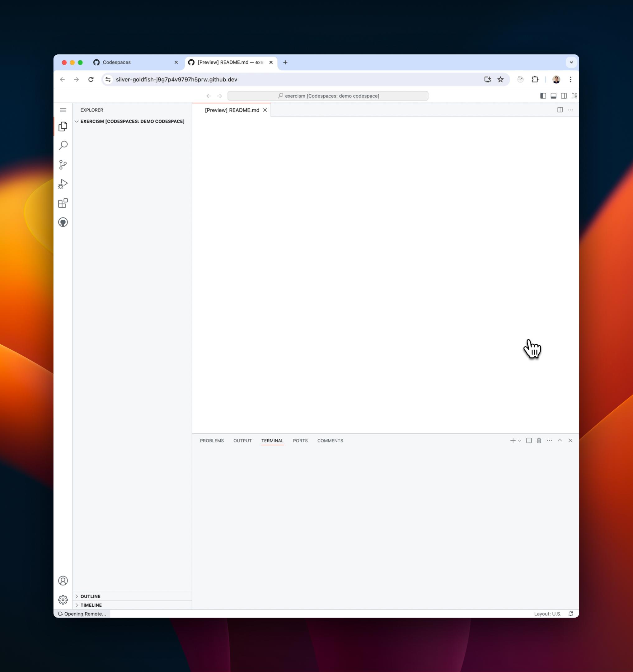Switch to the Ports tab
The width and height of the screenshot is (633, 672).
(x=300, y=441)
